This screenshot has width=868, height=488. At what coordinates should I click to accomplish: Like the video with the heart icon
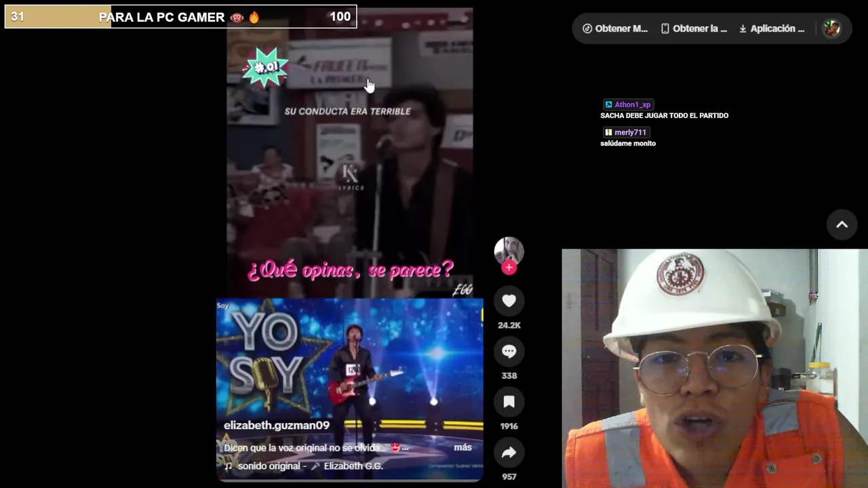coord(509,301)
